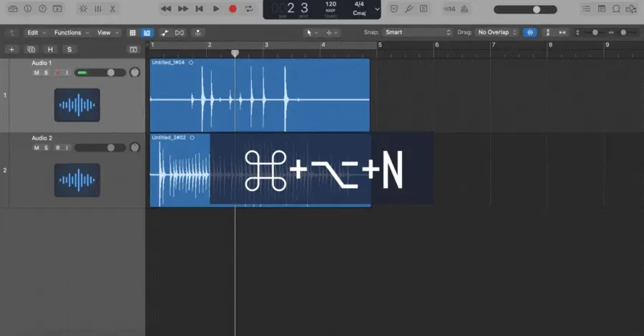Click the 4/4 time signature
Image resolution: width=644 pixels, height=336 pixels.
coord(359,4)
